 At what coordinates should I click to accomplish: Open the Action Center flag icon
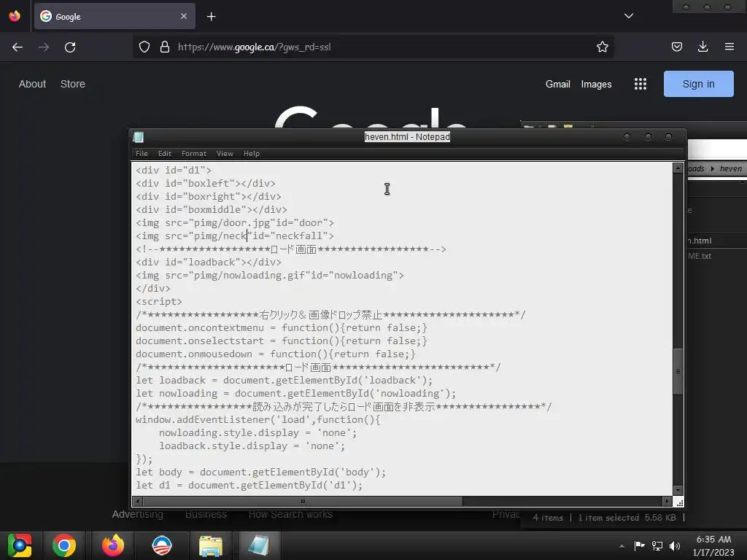point(639,545)
